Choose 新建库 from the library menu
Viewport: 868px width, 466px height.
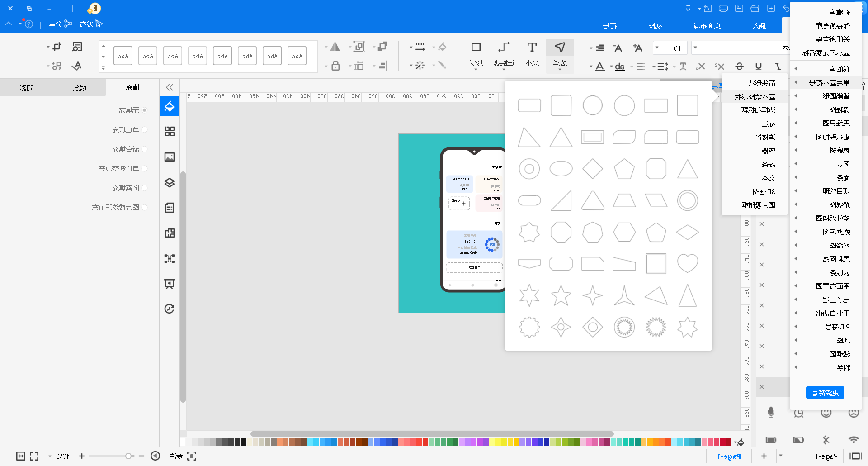pyautogui.click(x=840, y=12)
